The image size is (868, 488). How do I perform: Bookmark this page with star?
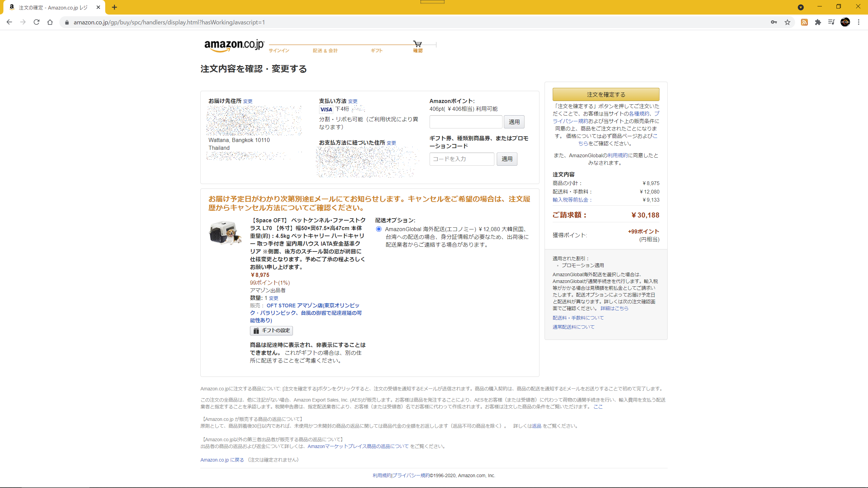point(787,22)
